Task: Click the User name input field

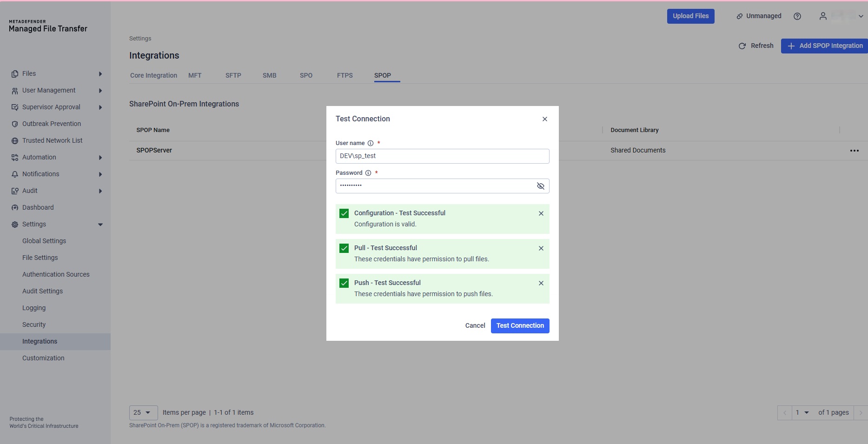Action: pyautogui.click(x=442, y=156)
